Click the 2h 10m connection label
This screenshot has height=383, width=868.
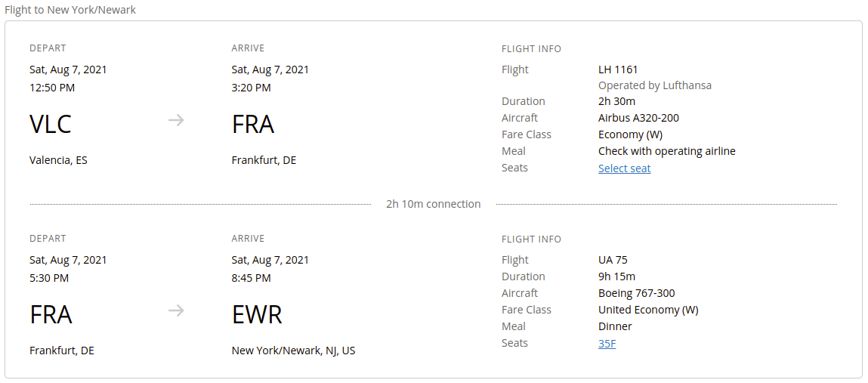pyautogui.click(x=433, y=204)
